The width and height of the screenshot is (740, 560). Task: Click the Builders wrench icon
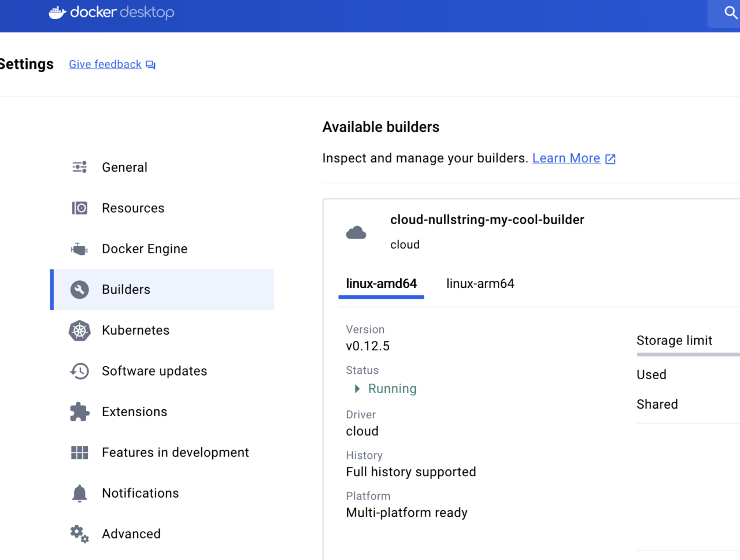(79, 290)
